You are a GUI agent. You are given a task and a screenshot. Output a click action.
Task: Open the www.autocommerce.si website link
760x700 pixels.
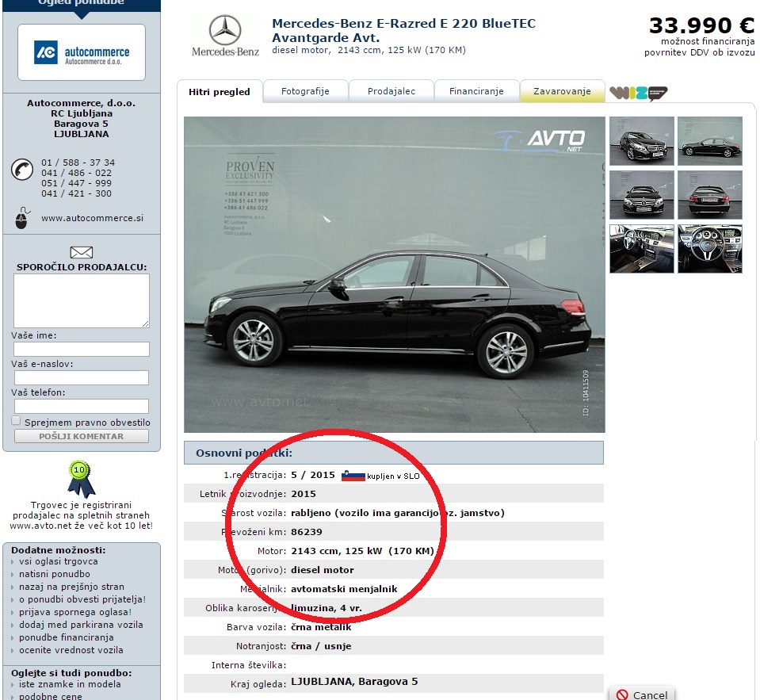[x=92, y=218]
